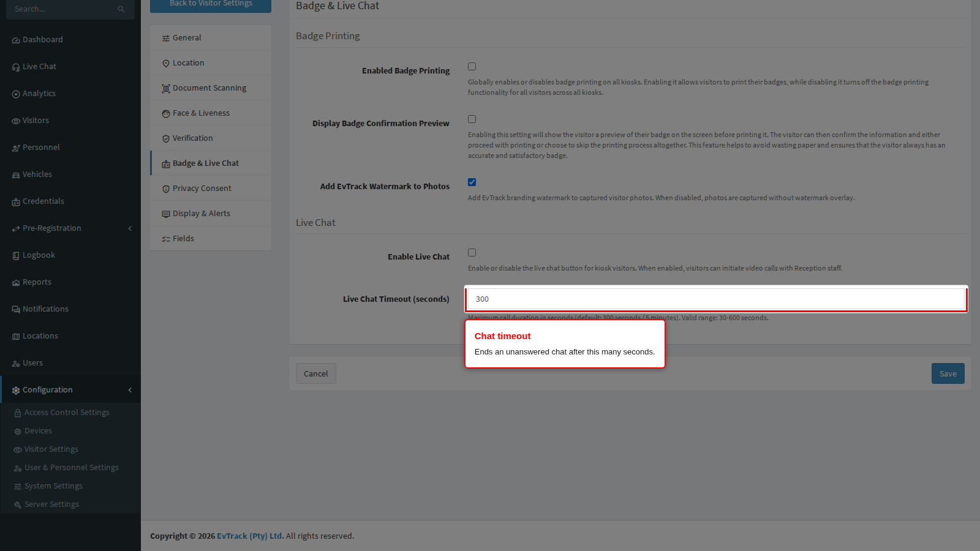The height and width of the screenshot is (551, 980).
Task: Click the Location pin icon
Action: (x=166, y=64)
